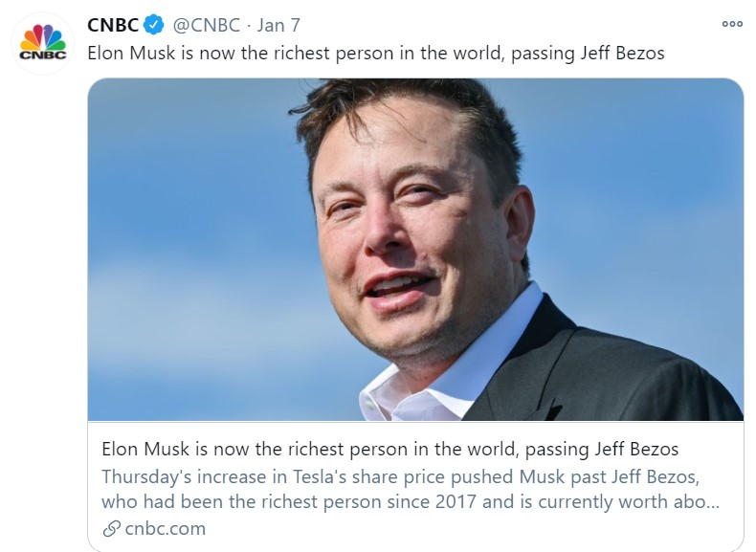Open the bold CNBC display name
Image resolution: width=756 pixels, height=552 pixels.
pyautogui.click(x=113, y=25)
